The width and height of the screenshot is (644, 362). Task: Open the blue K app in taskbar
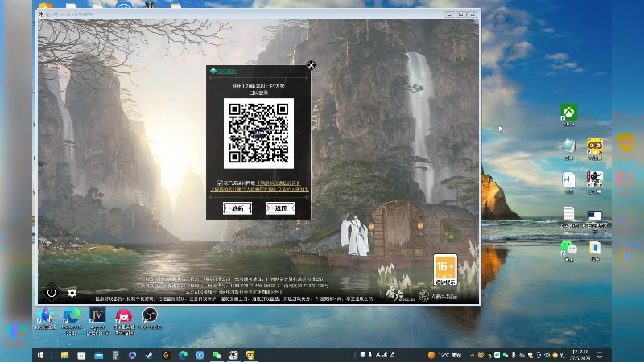click(x=200, y=355)
